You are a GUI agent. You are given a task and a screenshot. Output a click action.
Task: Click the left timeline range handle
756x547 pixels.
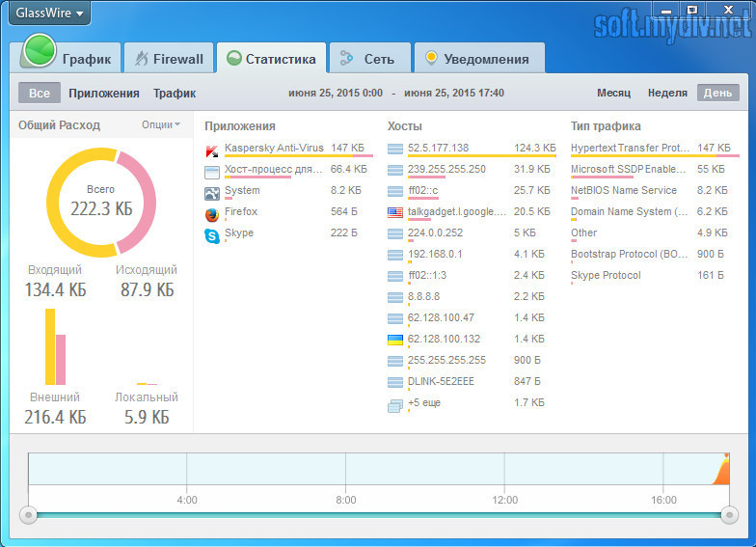[x=29, y=515]
